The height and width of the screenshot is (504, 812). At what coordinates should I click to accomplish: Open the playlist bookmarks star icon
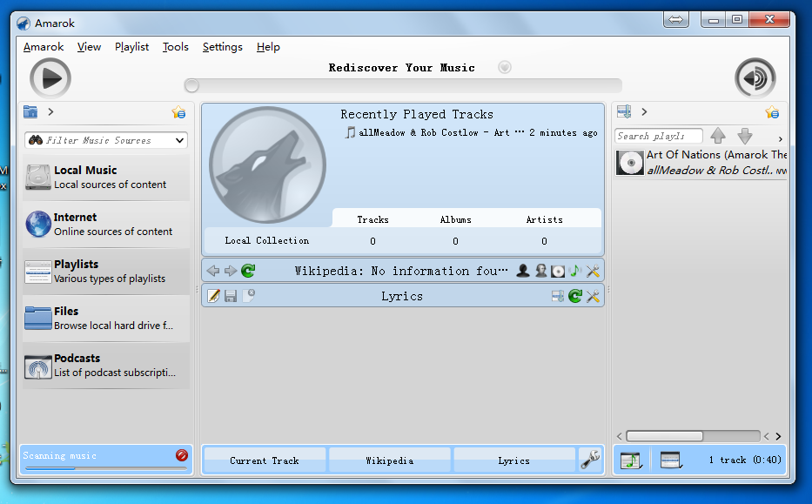(x=772, y=112)
